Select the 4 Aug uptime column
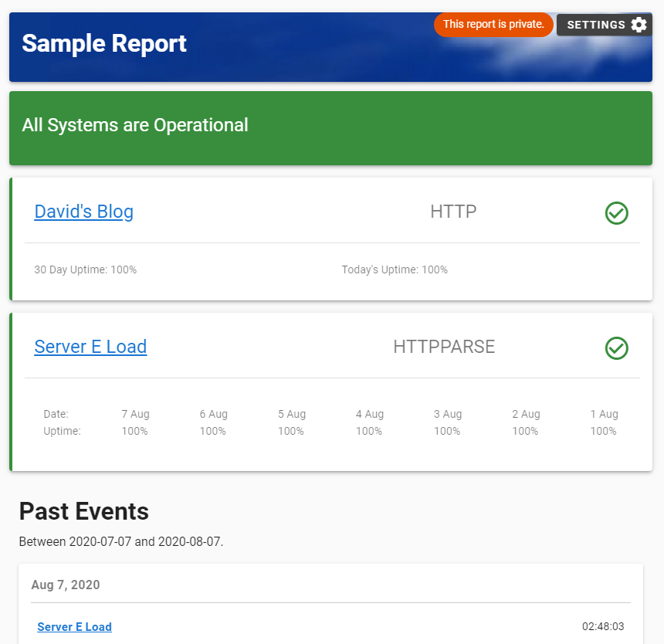 coord(369,422)
